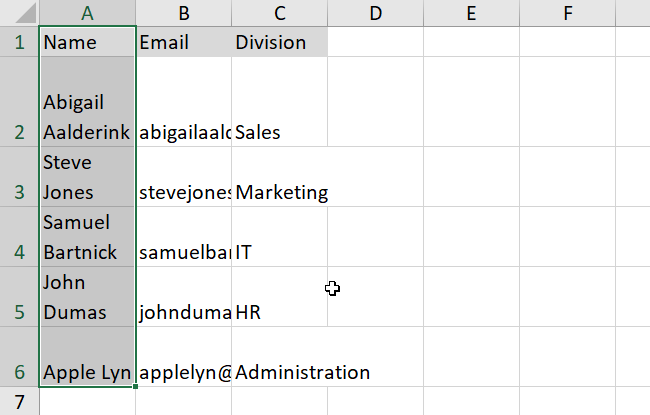Select row 7 header

[19, 401]
